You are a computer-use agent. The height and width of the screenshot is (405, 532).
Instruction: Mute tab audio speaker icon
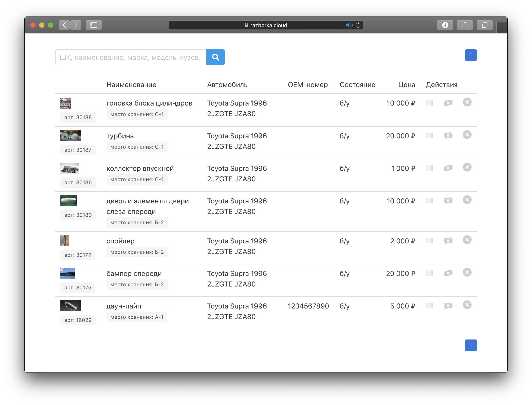(x=349, y=25)
